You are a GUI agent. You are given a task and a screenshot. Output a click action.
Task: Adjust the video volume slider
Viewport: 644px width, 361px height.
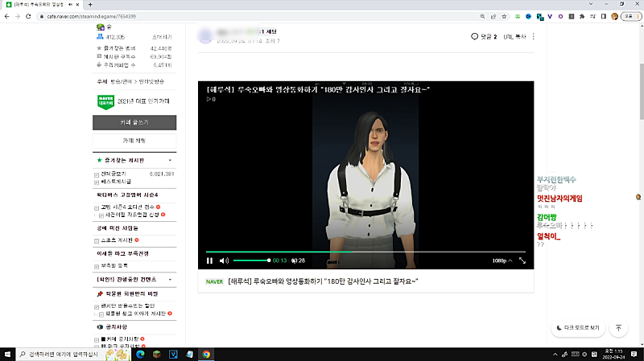tap(252, 260)
